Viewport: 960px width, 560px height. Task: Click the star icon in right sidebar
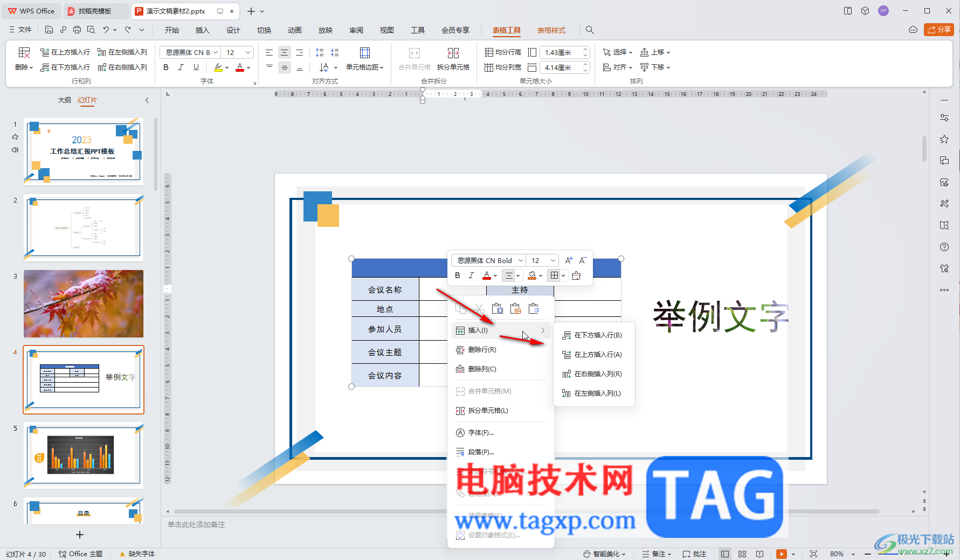[944, 139]
